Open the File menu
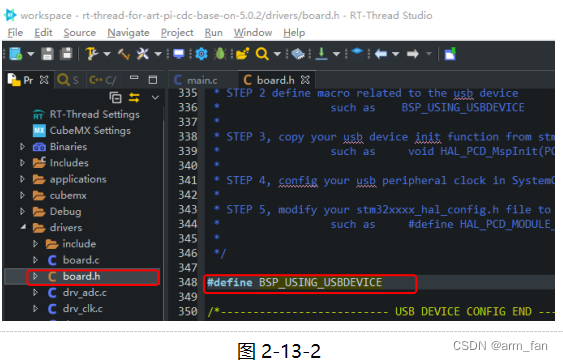 15,33
